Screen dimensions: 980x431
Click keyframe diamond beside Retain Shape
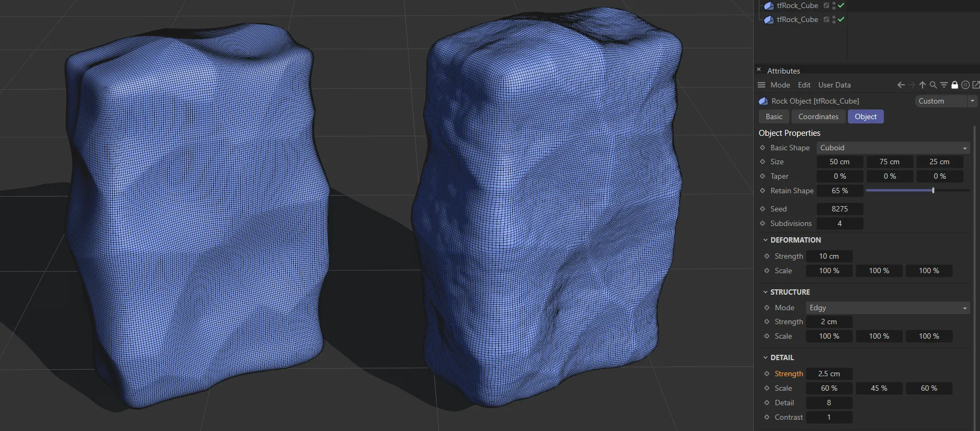coord(763,191)
